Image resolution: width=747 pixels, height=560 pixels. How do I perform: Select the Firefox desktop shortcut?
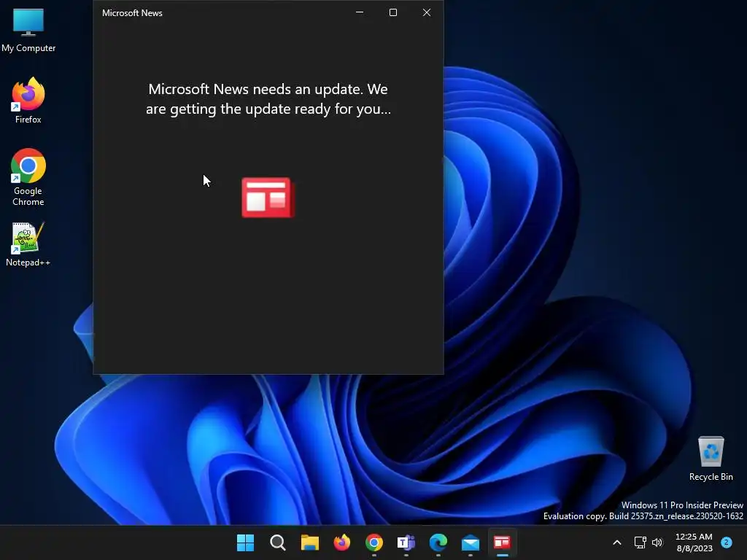pyautogui.click(x=28, y=101)
